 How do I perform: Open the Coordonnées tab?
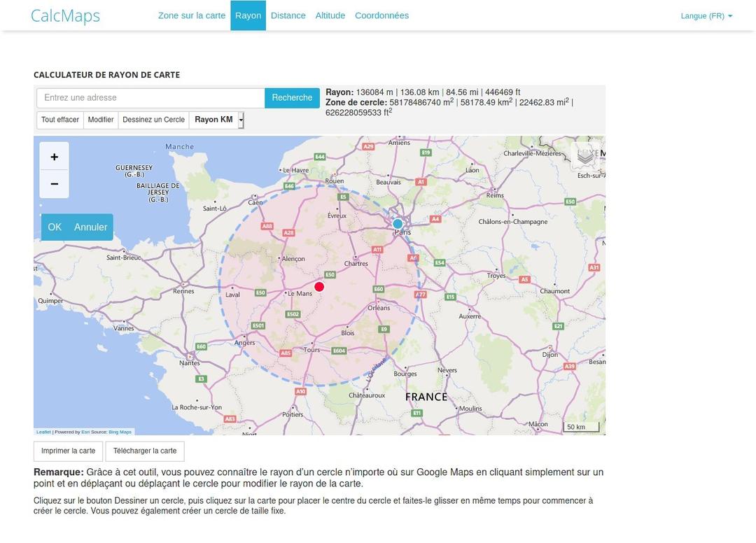tap(381, 15)
